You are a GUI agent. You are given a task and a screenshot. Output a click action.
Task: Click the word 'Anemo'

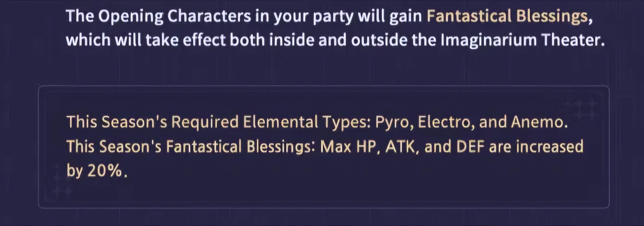coord(538,122)
